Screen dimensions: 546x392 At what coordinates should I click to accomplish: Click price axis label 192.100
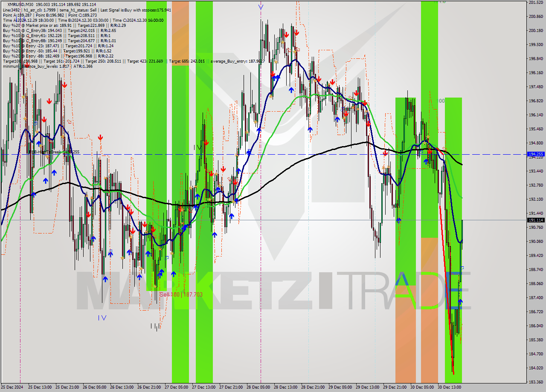click(535, 199)
